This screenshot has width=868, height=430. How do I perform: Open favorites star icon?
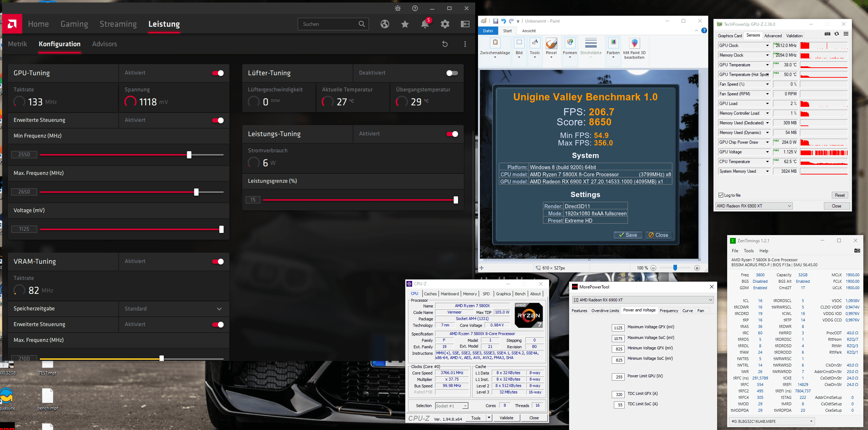[405, 24]
